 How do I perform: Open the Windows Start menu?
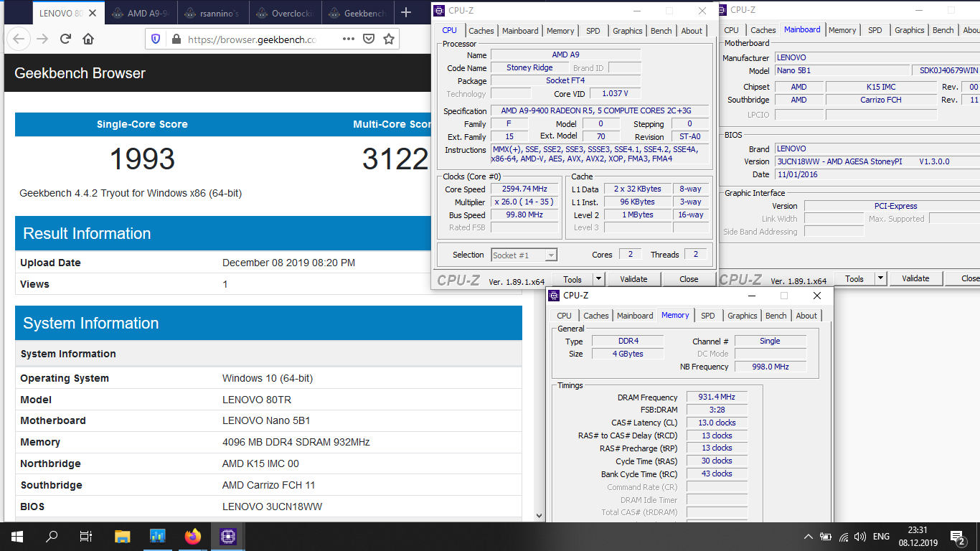pos(17,536)
